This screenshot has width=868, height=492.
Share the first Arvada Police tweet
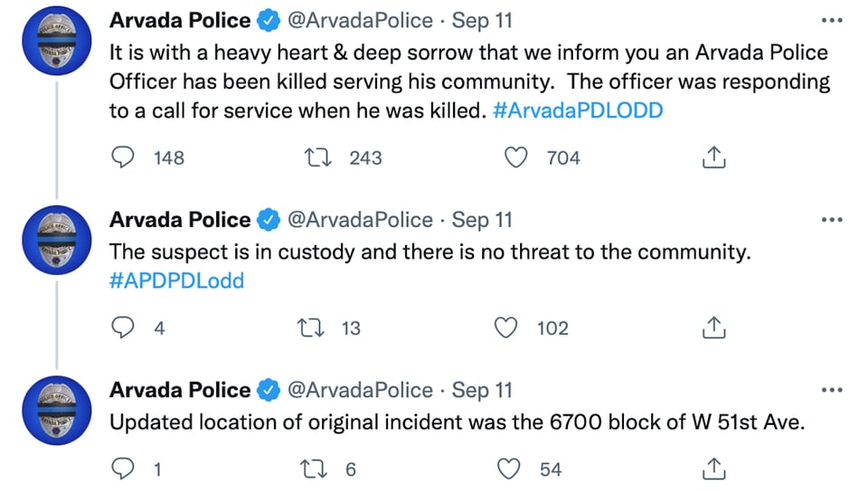click(x=713, y=157)
